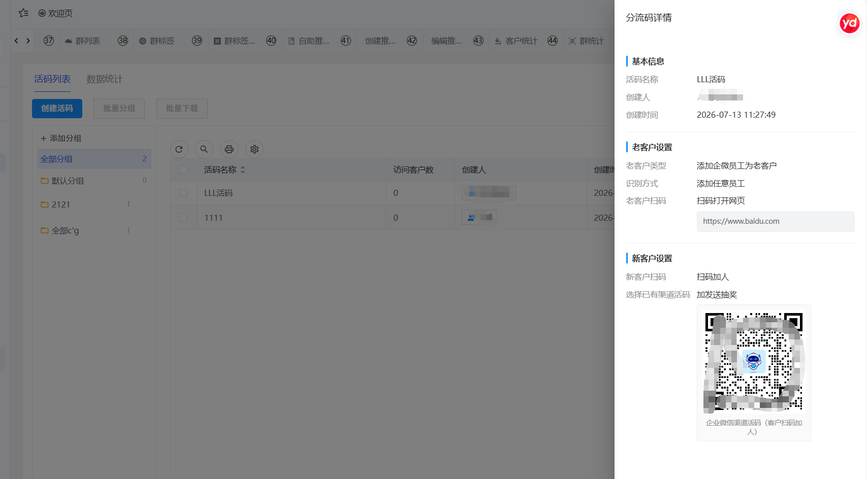Sort by 活码名称 column
This screenshot has width=868, height=479.
[x=243, y=170]
